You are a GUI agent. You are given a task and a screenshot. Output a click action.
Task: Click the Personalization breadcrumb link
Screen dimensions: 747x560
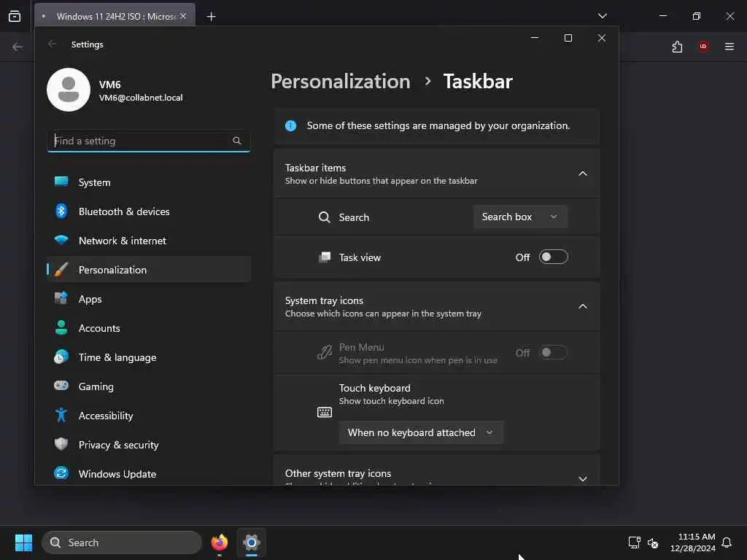(341, 82)
